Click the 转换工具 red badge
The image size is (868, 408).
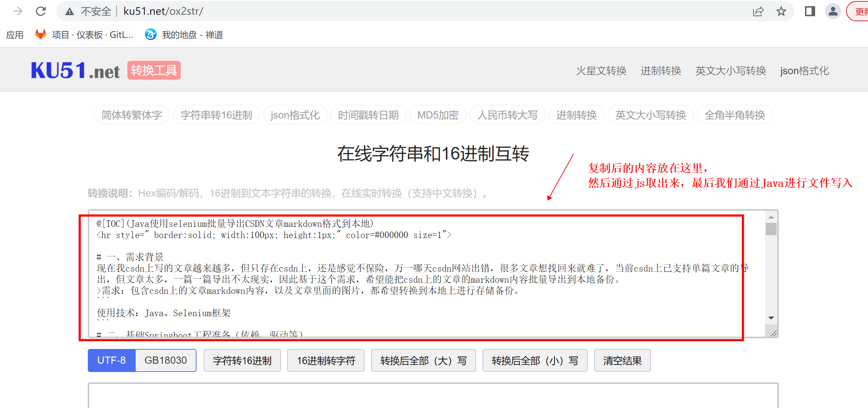[154, 70]
